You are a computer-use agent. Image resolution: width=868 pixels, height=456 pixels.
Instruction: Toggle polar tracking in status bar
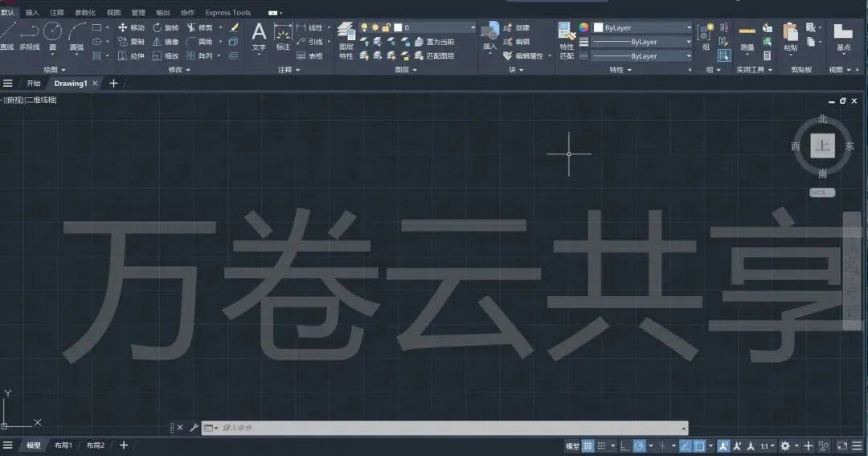pyautogui.click(x=640, y=446)
